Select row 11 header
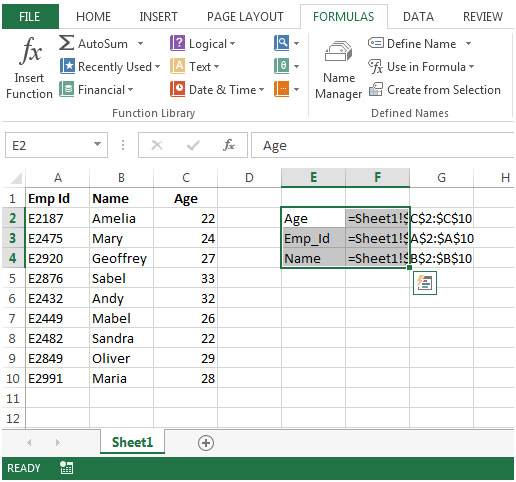516x482 pixels. click(x=13, y=398)
